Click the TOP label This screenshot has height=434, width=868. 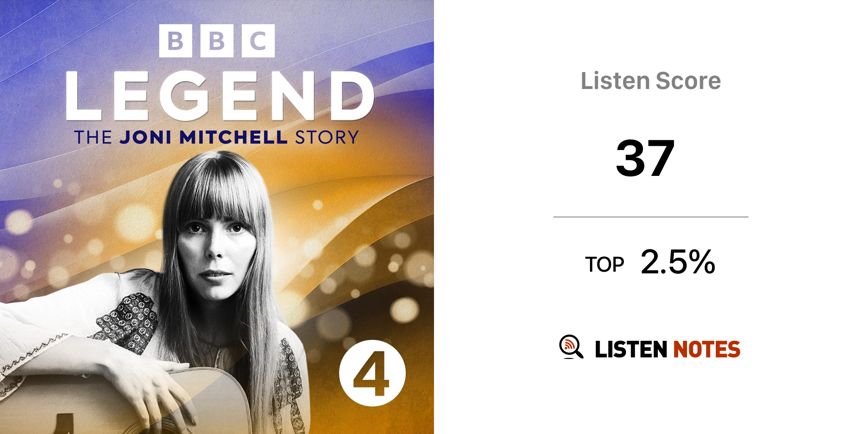pyautogui.click(x=604, y=264)
